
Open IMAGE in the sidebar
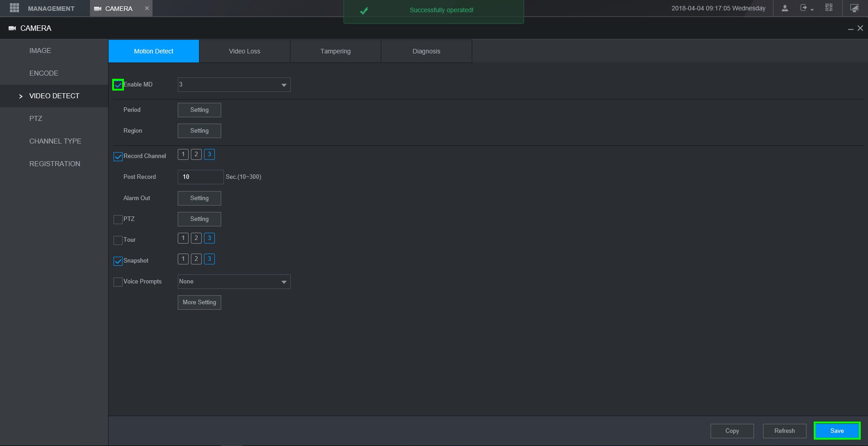pos(54,51)
